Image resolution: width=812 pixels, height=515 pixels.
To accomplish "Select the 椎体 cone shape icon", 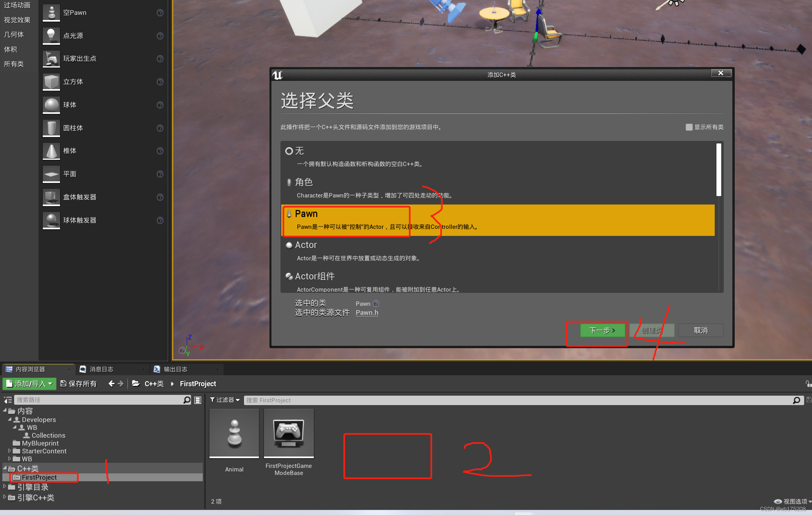I will pyautogui.click(x=51, y=151).
